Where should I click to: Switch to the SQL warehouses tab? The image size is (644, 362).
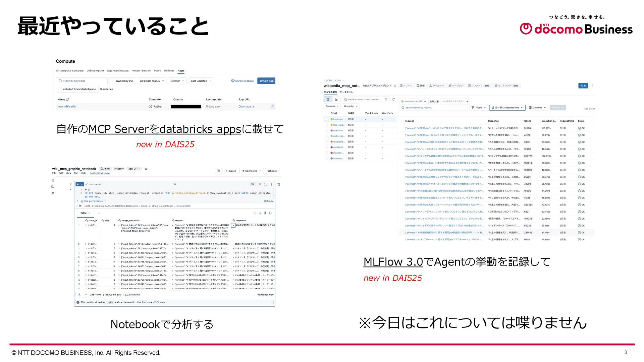pos(118,71)
